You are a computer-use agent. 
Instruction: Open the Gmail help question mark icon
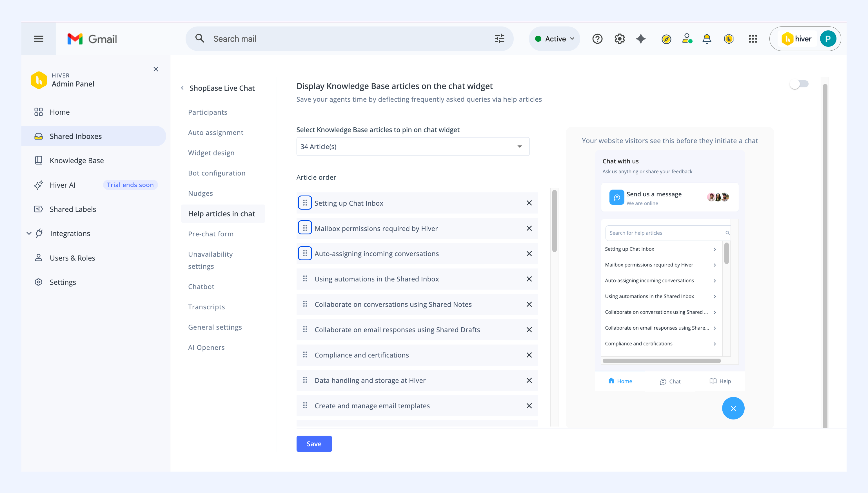pyautogui.click(x=597, y=39)
